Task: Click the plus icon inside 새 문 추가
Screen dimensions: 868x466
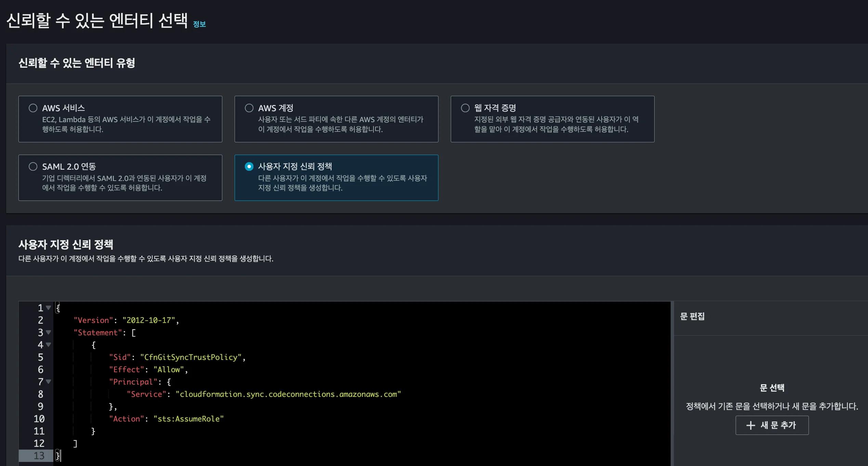Action: (751, 425)
